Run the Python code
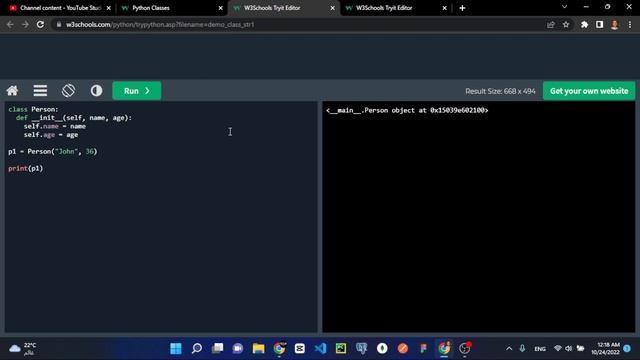 point(137,91)
